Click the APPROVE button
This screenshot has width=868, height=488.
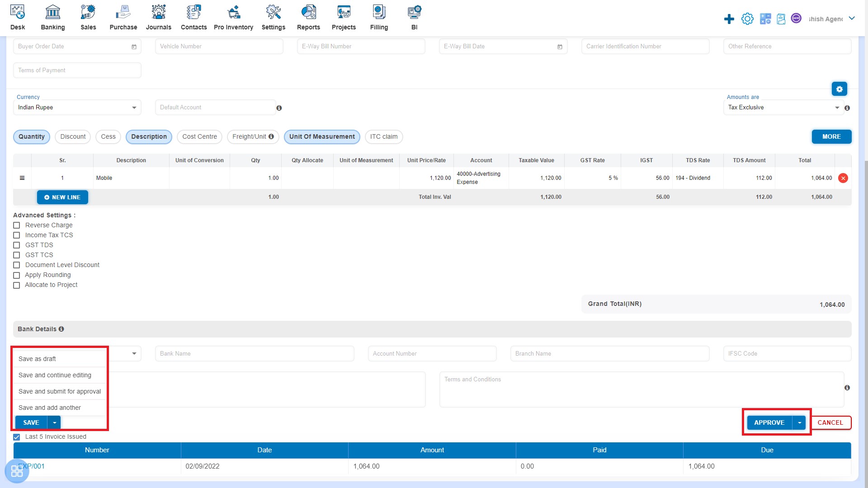coord(769,422)
